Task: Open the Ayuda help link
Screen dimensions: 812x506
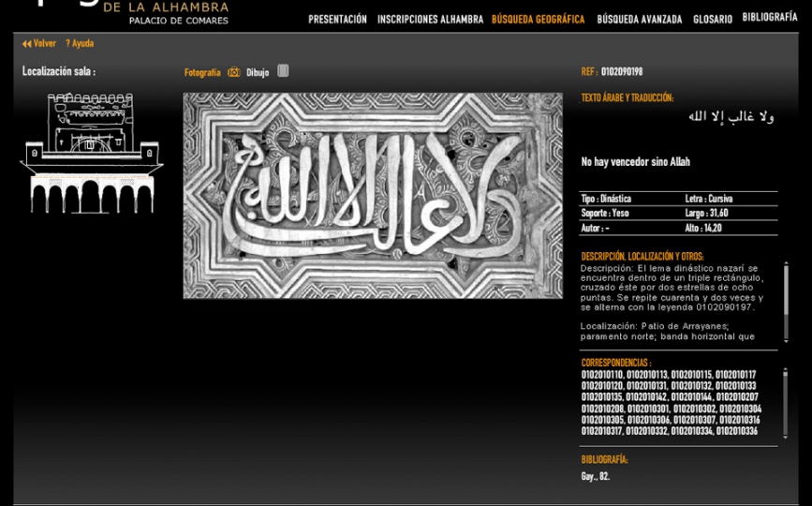Action: click(x=80, y=43)
